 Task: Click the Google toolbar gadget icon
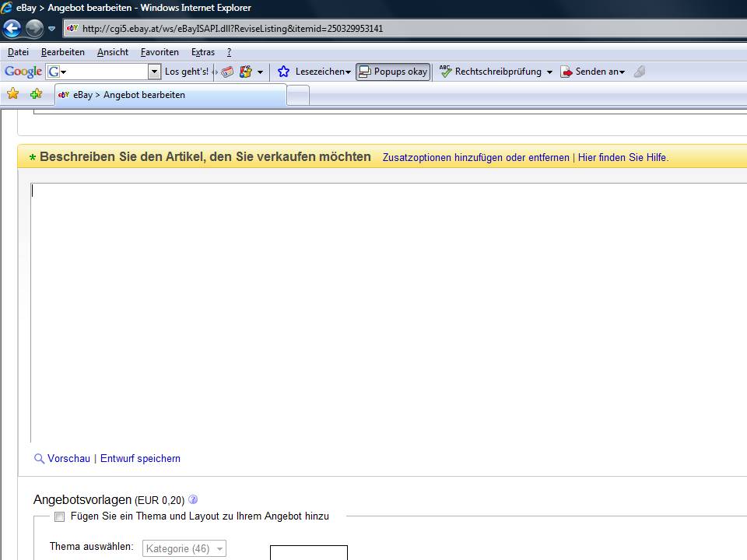click(246, 72)
